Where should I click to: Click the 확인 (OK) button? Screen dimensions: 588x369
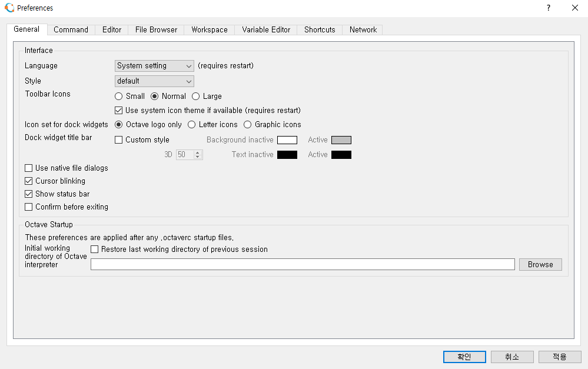[464, 357]
